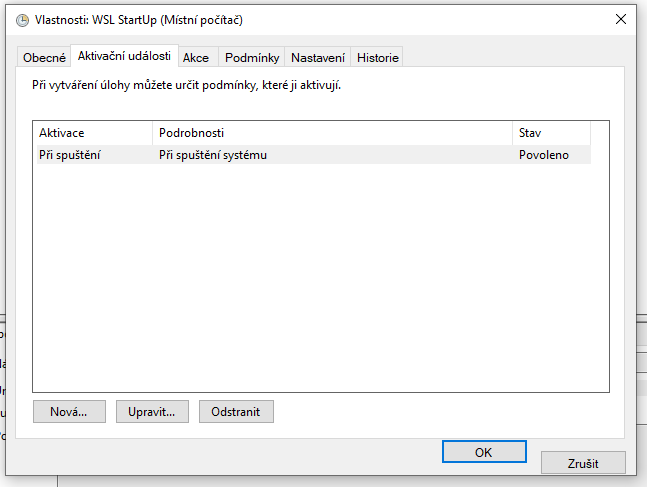Screen dimensions: 647x487
Task: Click the empty area of the triggers list
Action: pos(320,280)
